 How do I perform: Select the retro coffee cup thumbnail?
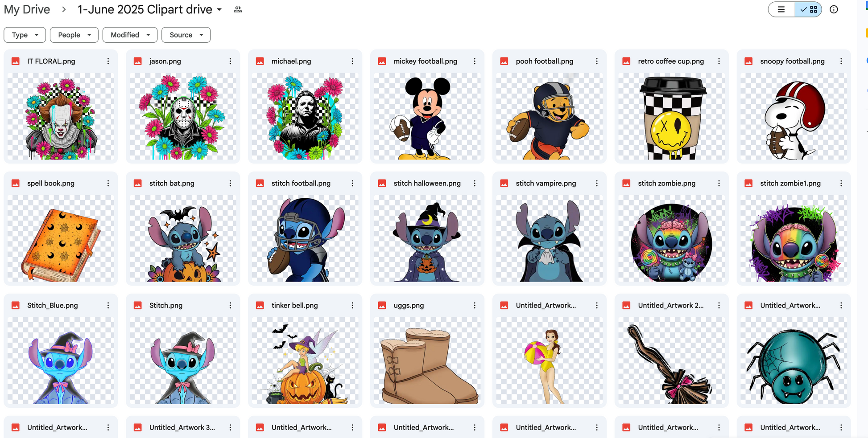671,117
